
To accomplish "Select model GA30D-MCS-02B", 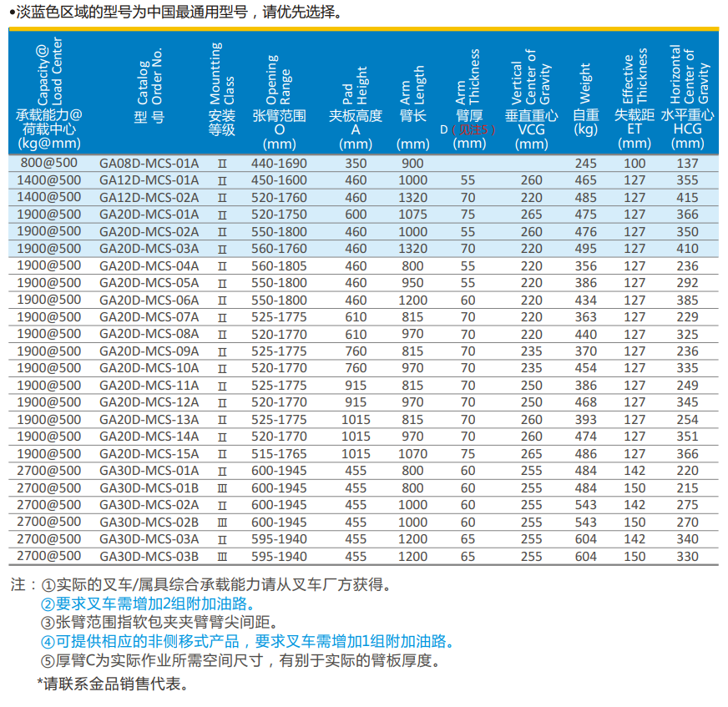I will point(149,523).
